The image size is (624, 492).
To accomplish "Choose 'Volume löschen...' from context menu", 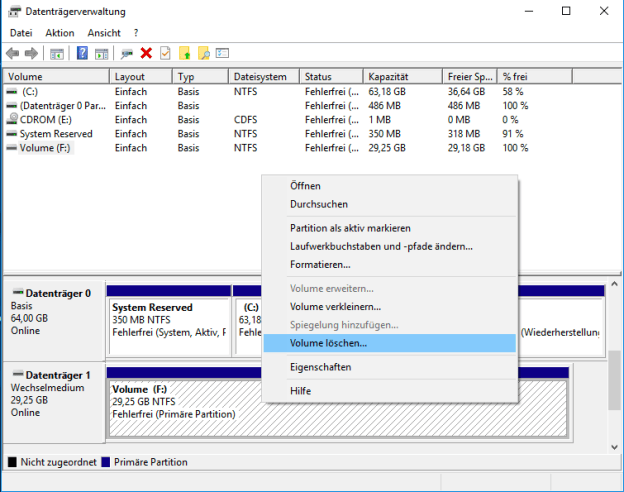I will coord(328,343).
